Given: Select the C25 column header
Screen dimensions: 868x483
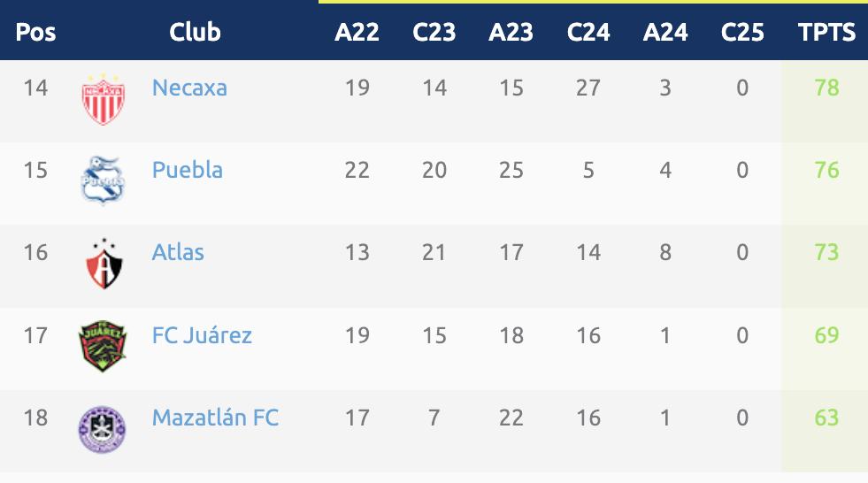Looking at the screenshot, I should (742, 33).
